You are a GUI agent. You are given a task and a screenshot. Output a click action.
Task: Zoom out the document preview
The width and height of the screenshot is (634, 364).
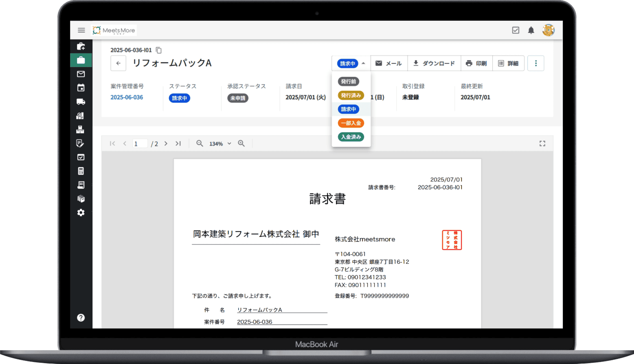tap(200, 143)
